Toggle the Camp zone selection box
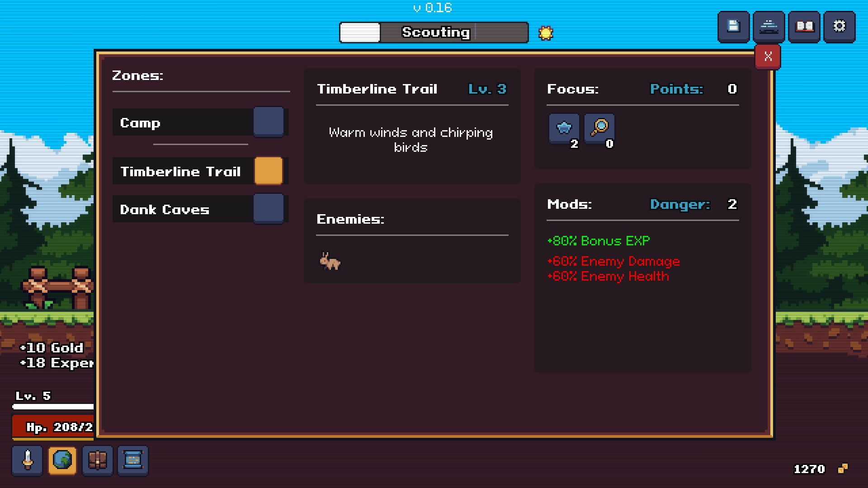Image resolution: width=868 pixels, height=488 pixels. coord(269,122)
